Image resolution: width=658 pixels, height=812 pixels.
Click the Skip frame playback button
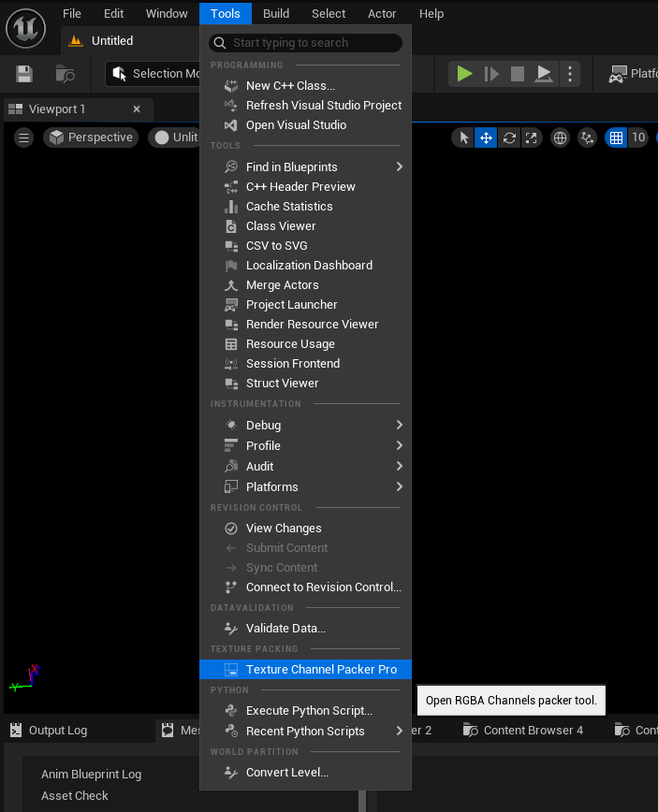[x=491, y=74]
